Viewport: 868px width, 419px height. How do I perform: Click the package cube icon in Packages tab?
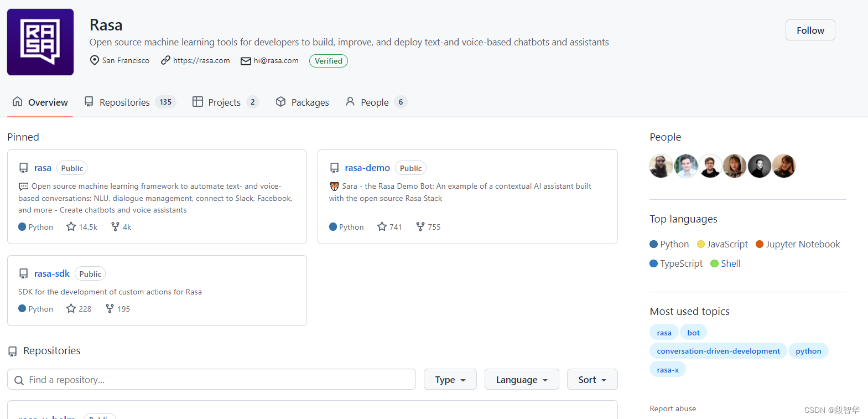pyautogui.click(x=281, y=102)
